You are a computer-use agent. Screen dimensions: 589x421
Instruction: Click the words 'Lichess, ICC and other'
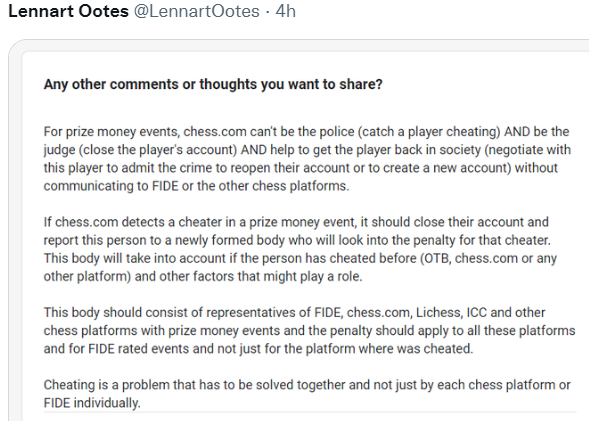click(480, 312)
